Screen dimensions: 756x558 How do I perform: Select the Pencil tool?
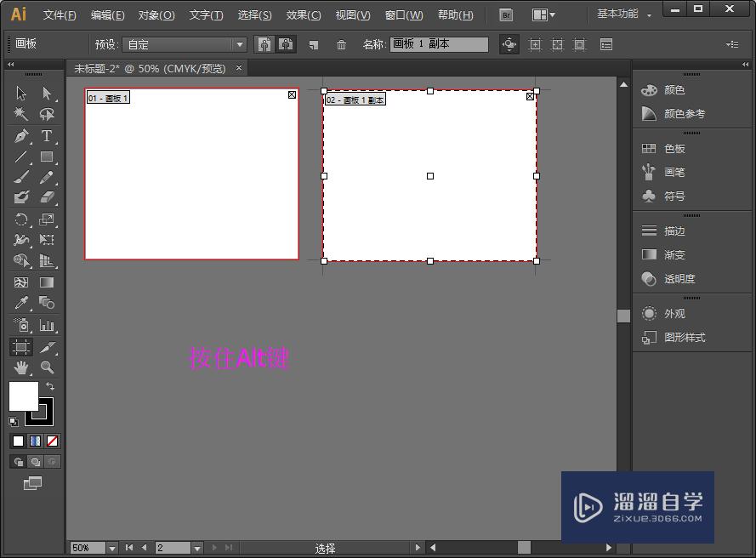47,177
